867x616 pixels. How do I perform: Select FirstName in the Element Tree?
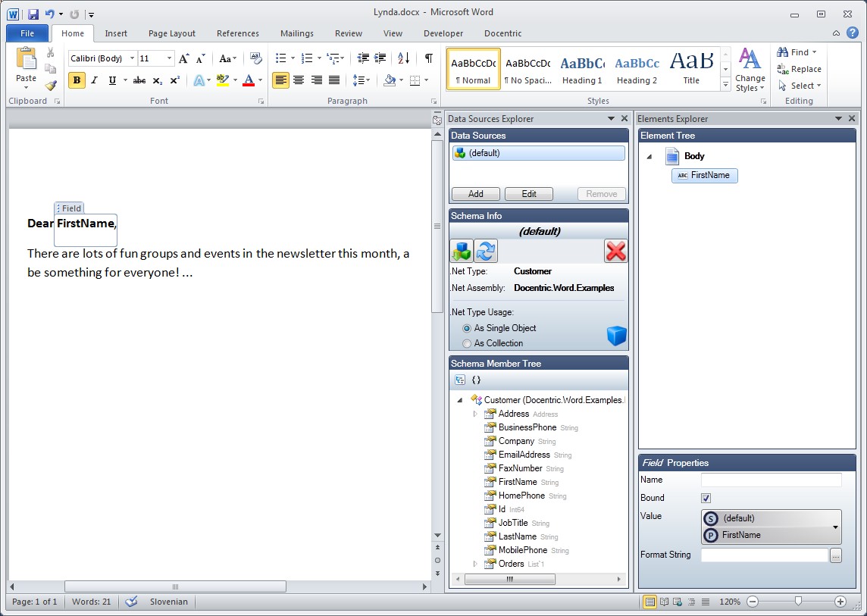[705, 175]
